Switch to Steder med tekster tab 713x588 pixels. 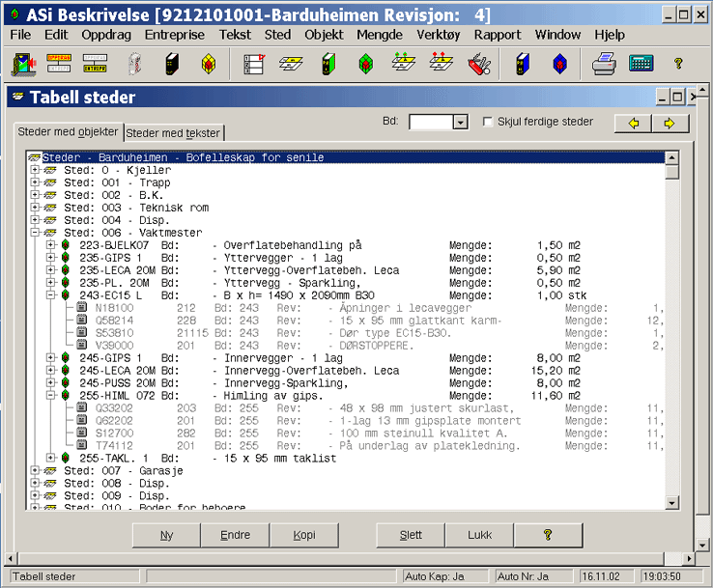tap(173, 133)
